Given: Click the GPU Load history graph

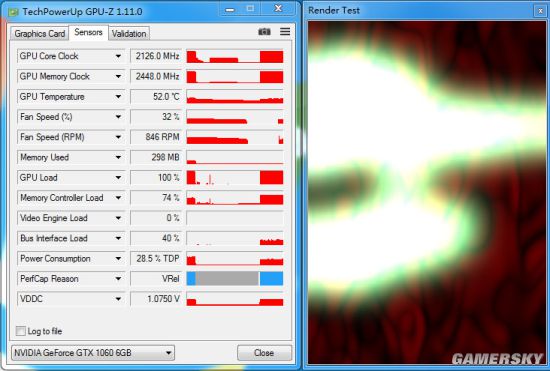Looking at the screenshot, I should click(x=235, y=177).
